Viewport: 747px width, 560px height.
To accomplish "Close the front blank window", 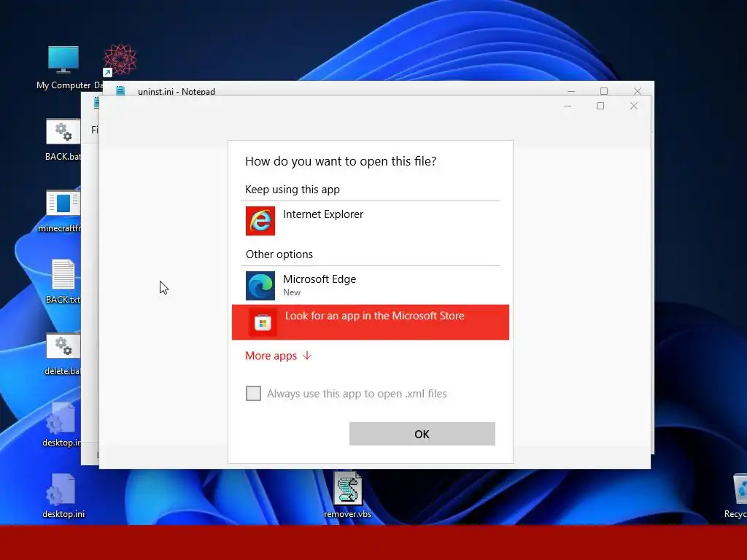I will [634, 106].
